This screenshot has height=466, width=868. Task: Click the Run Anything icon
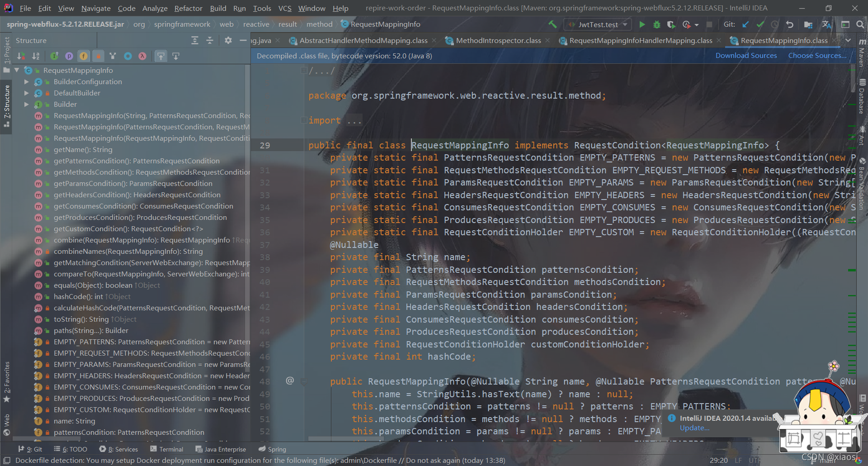[x=845, y=24]
